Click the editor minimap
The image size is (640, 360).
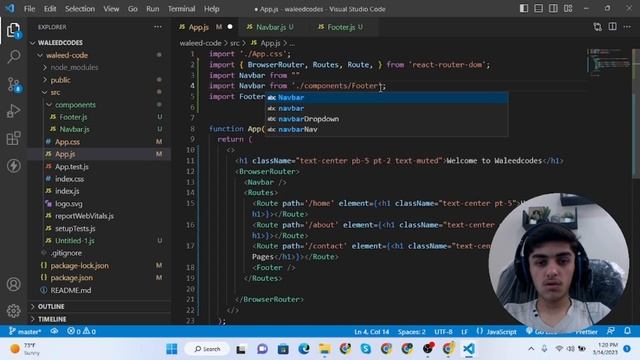[x=609, y=61]
